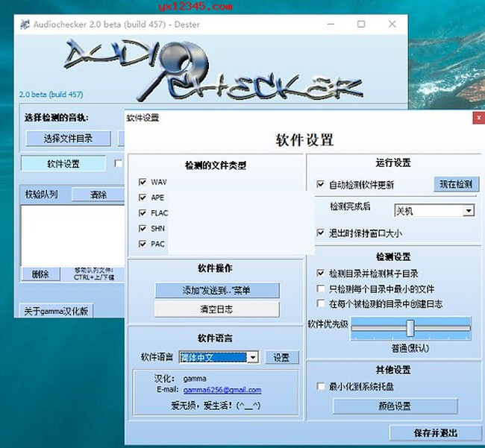Toggle 退出时保持窗口大小 checkbox

point(320,233)
